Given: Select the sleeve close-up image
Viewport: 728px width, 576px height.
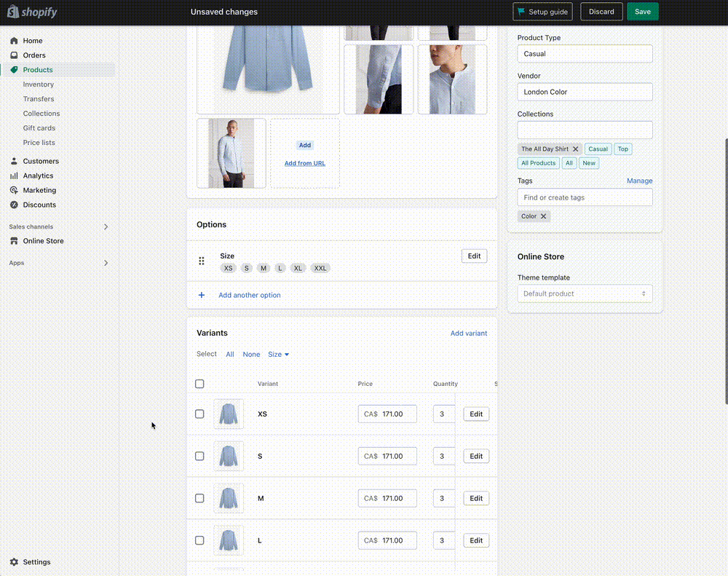Looking at the screenshot, I should tap(379, 79).
